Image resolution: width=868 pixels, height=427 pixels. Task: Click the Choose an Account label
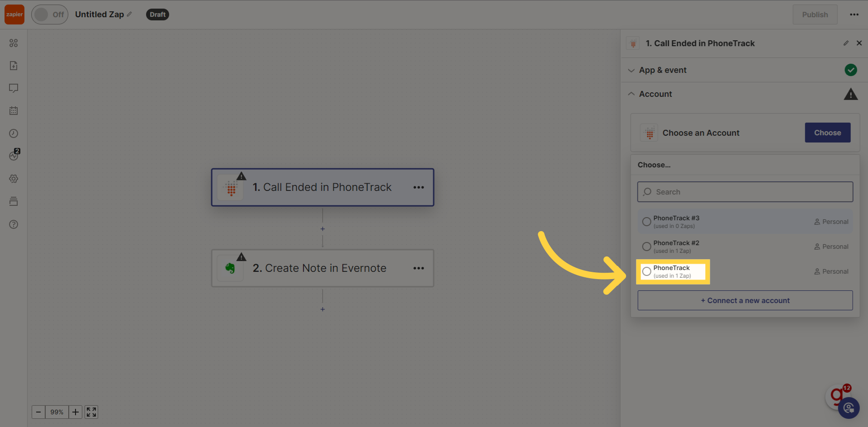701,133
